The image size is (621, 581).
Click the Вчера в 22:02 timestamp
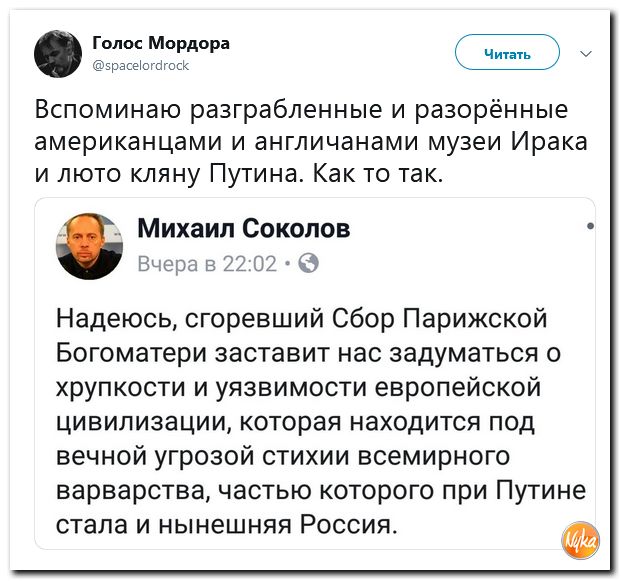pyautogui.click(x=207, y=264)
